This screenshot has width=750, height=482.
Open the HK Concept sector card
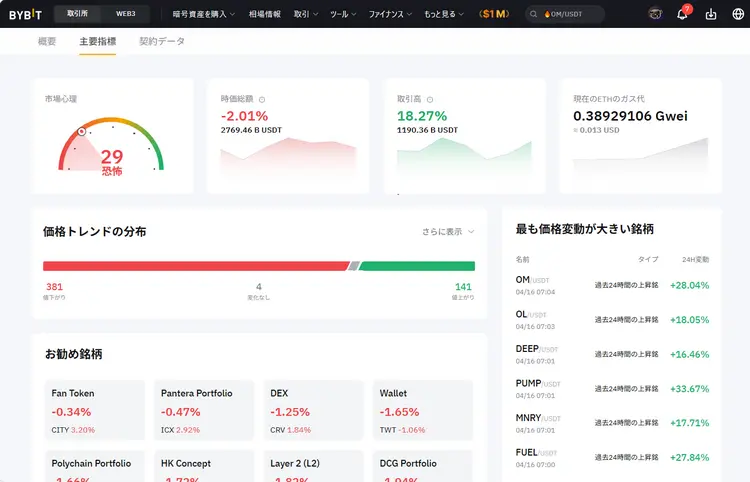pos(204,466)
